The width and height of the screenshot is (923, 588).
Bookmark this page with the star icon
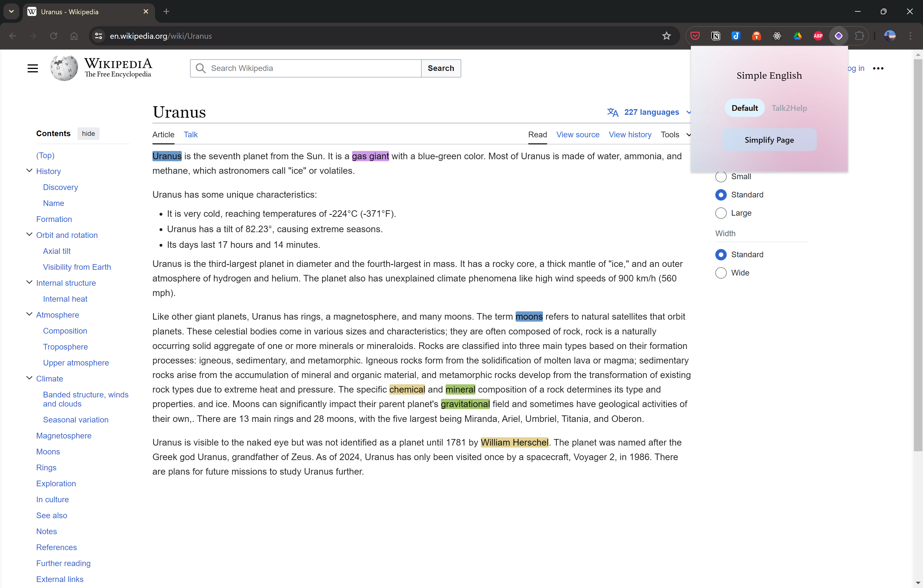(667, 36)
